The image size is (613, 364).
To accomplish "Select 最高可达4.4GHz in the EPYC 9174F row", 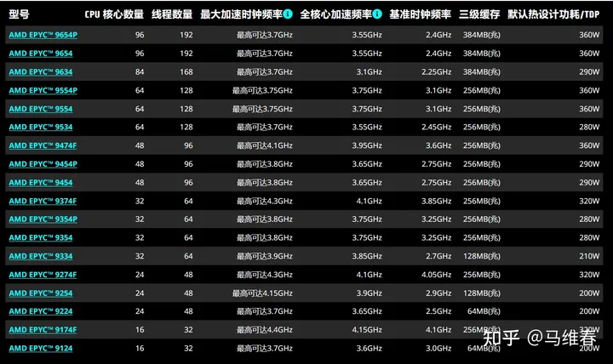I will pos(264,330).
